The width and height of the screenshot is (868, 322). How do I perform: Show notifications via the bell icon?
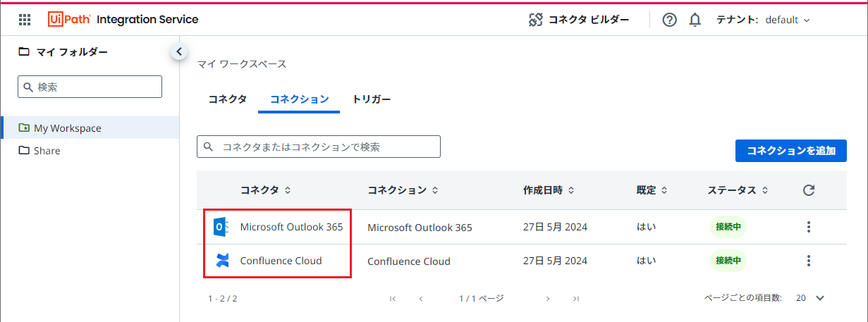point(695,20)
